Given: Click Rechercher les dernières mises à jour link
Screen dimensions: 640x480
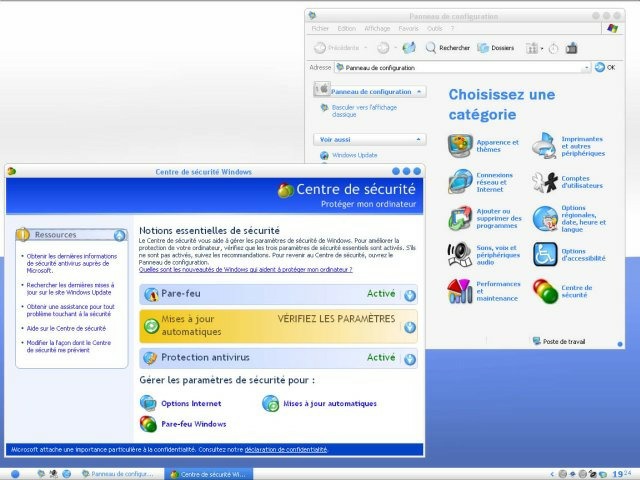Looking at the screenshot, I should pos(70,289).
